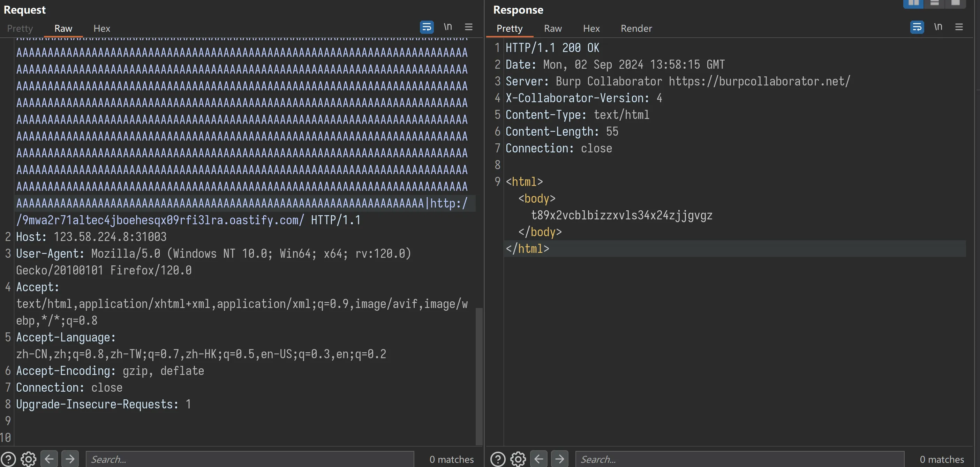The width and height of the screenshot is (980, 467).
Task: Select Raw tab in Request panel
Action: click(x=63, y=29)
